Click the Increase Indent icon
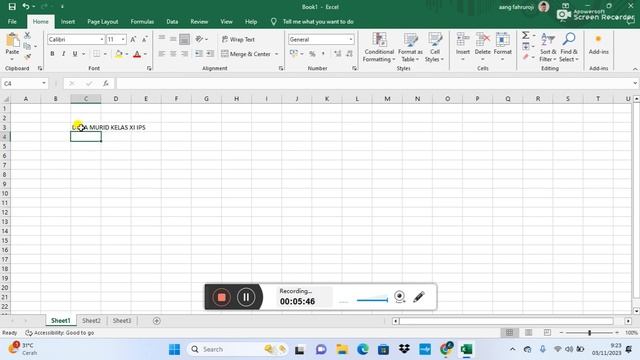The image size is (640, 360). coord(210,54)
